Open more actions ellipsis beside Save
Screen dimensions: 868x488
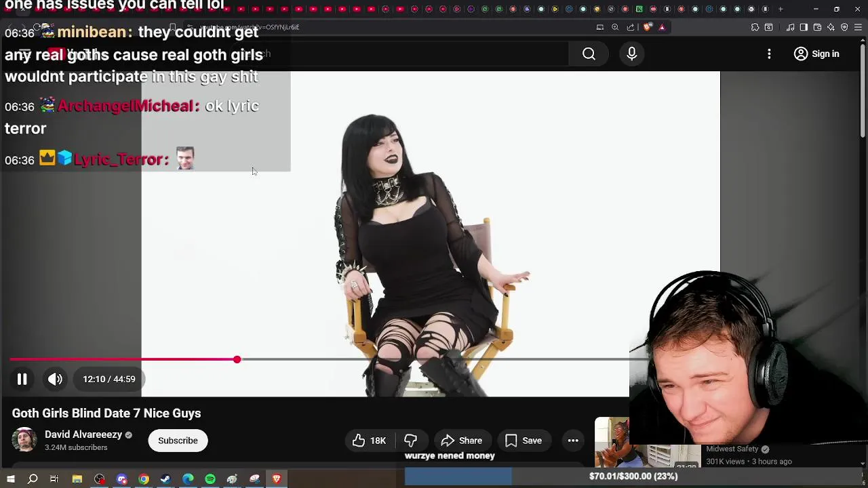(x=573, y=441)
